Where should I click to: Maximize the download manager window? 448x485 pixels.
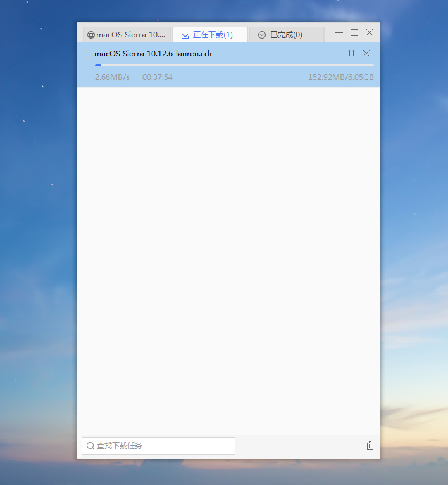tap(354, 32)
